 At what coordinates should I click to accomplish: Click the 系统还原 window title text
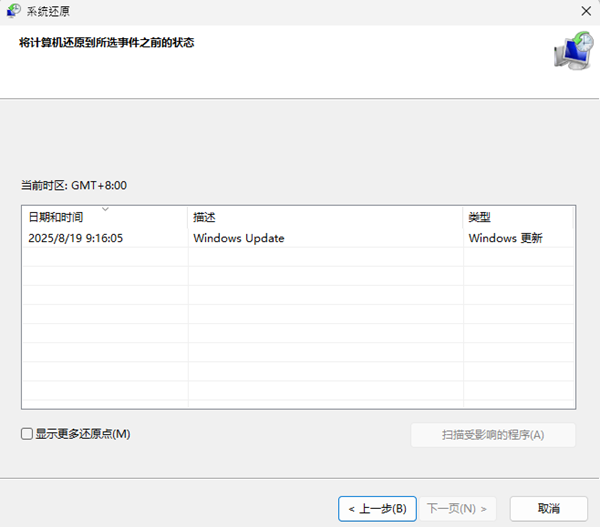pos(50,10)
